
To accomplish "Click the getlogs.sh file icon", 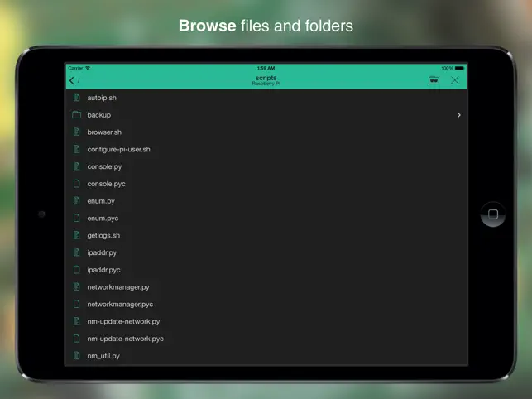I will [x=77, y=235].
